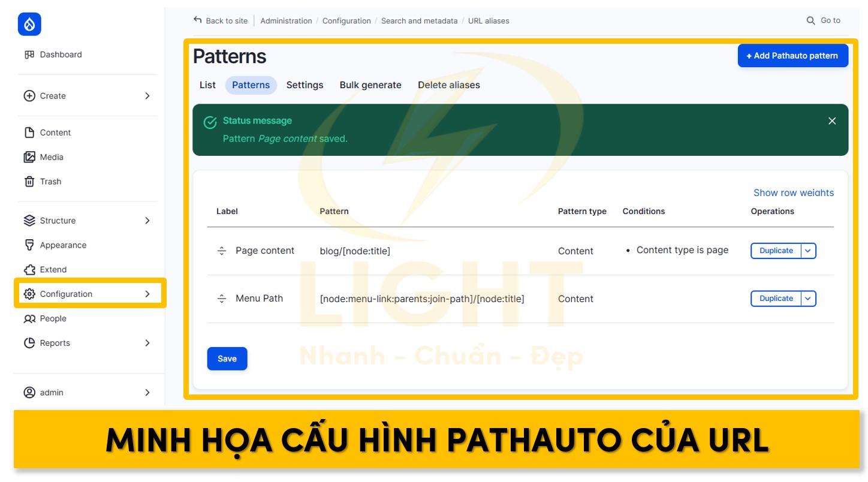
Task: Switch to the List tab
Action: click(207, 85)
